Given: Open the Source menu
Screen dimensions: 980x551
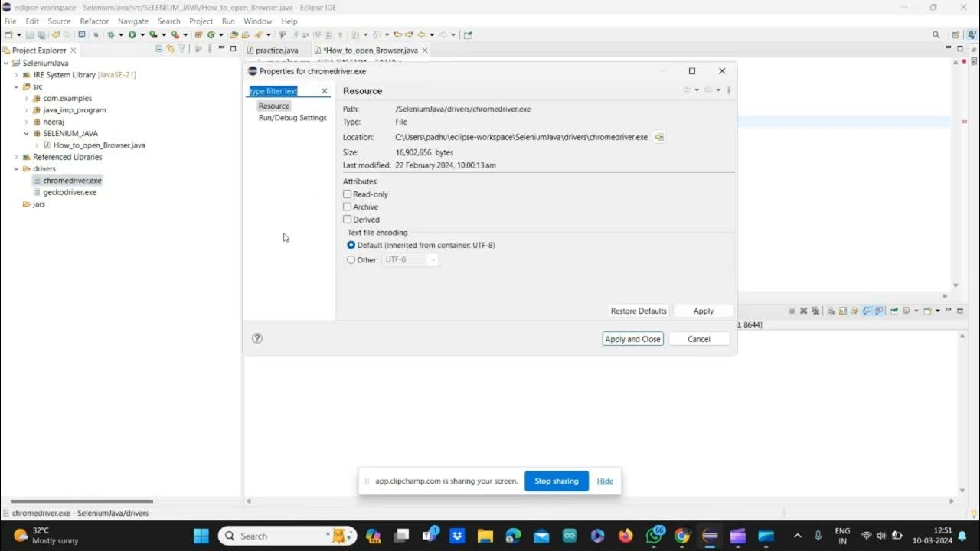Looking at the screenshot, I should pyautogui.click(x=59, y=21).
